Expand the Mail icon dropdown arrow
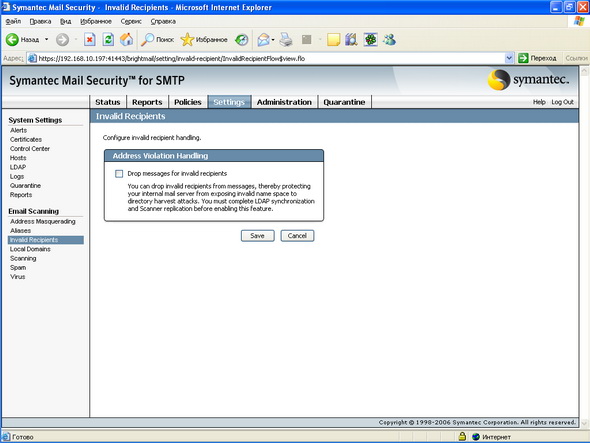The height and width of the screenshot is (443, 590). 273,40
